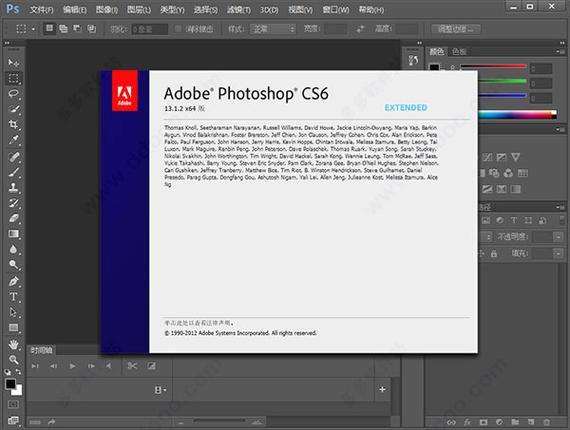Toggle the anti-alias checkbox in options bar
570x430 pixels.
point(178,29)
